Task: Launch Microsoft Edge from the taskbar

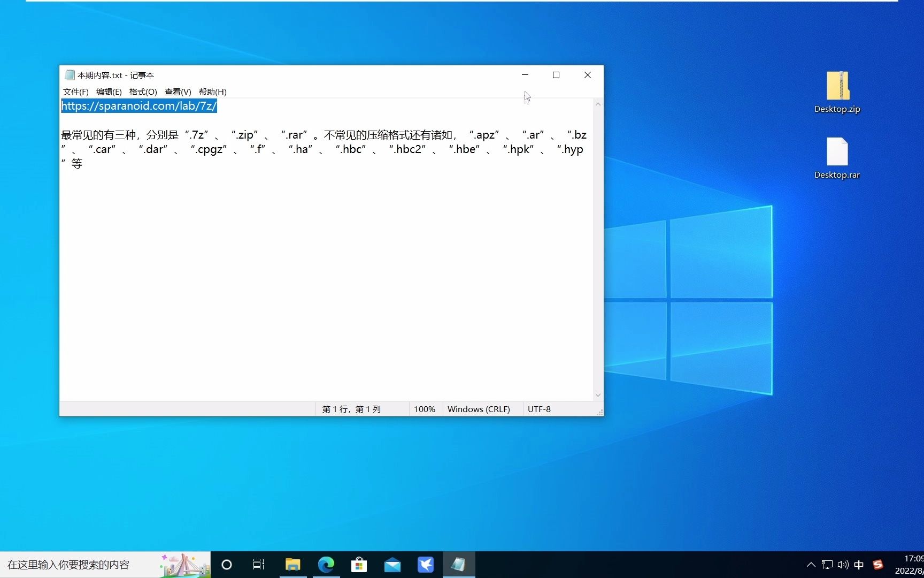Action: (x=326, y=565)
